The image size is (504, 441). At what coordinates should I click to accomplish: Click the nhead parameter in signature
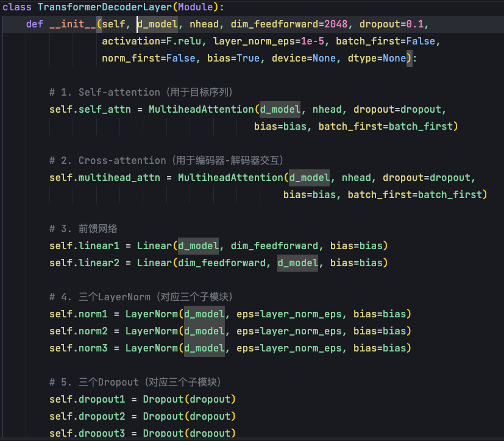click(x=204, y=24)
